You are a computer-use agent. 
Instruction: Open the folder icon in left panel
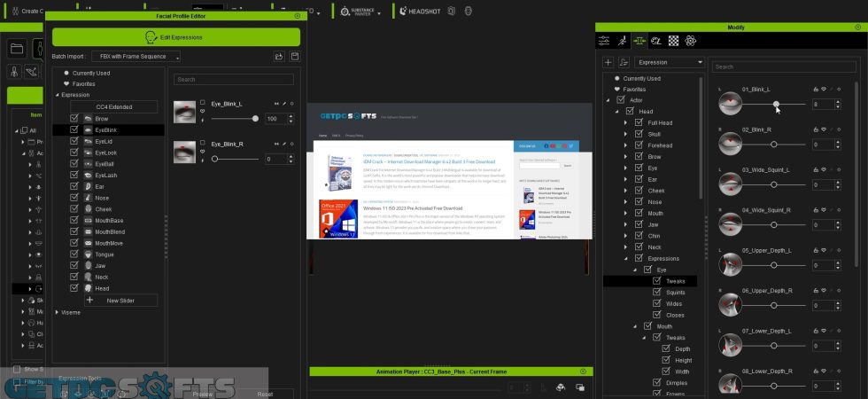click(x=17, y=50)
